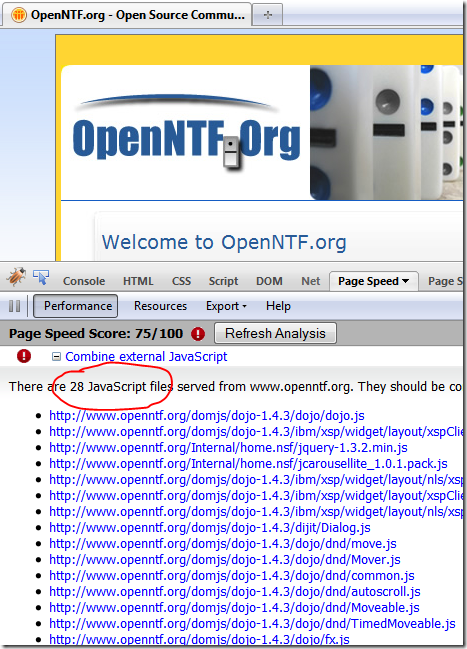Screen dimensions: 467x649
Task: Switch to the Script tab
Action: tap(224, 281)
